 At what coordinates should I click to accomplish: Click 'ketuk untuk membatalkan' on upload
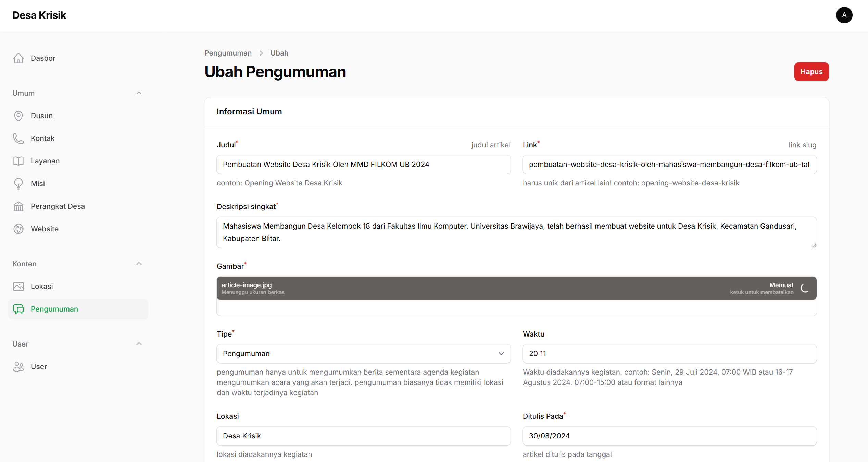coord(762,292)
